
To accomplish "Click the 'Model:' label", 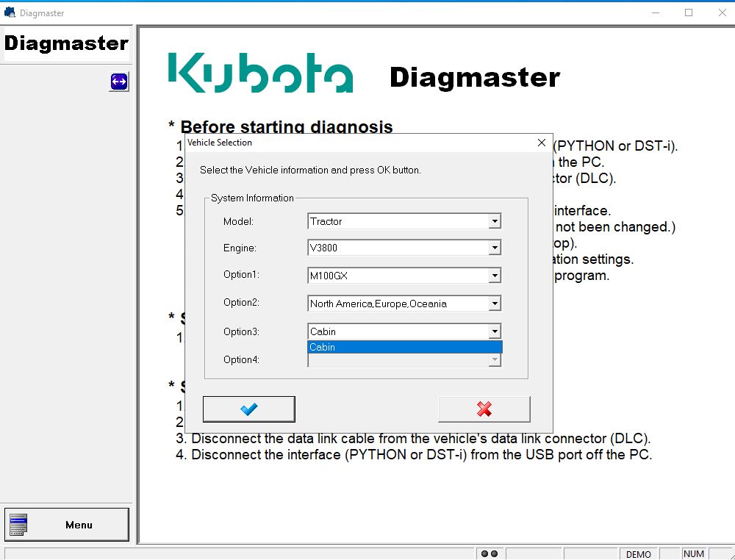I will tap(238, 221).
